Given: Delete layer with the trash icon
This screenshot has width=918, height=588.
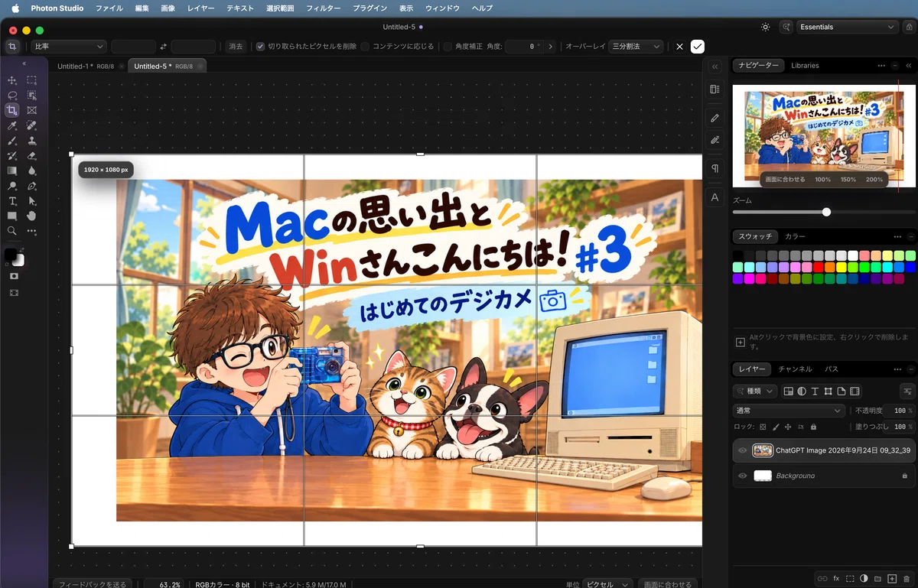Looking at the screenshot, I should click(907, 579).
